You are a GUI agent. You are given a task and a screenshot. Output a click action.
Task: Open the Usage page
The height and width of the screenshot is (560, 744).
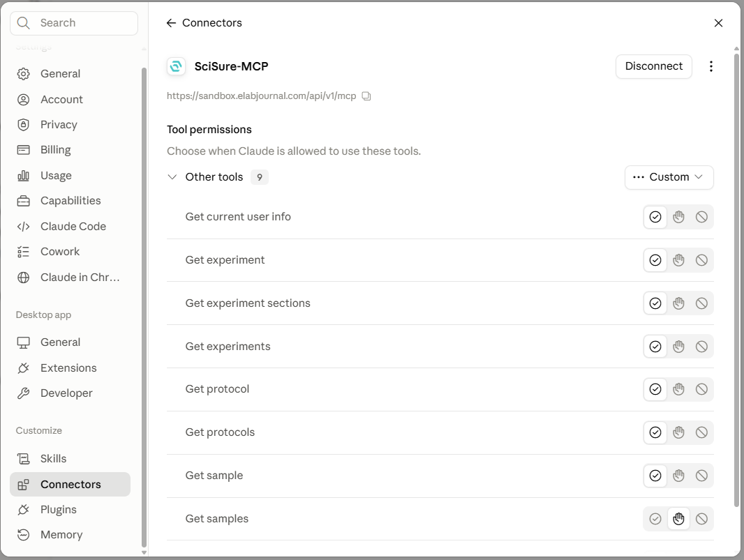point(70,176)
